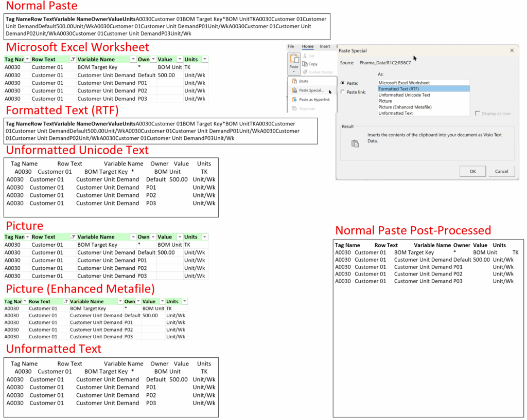Select the 'Paste link:' radio button

(x=343, y=93)
